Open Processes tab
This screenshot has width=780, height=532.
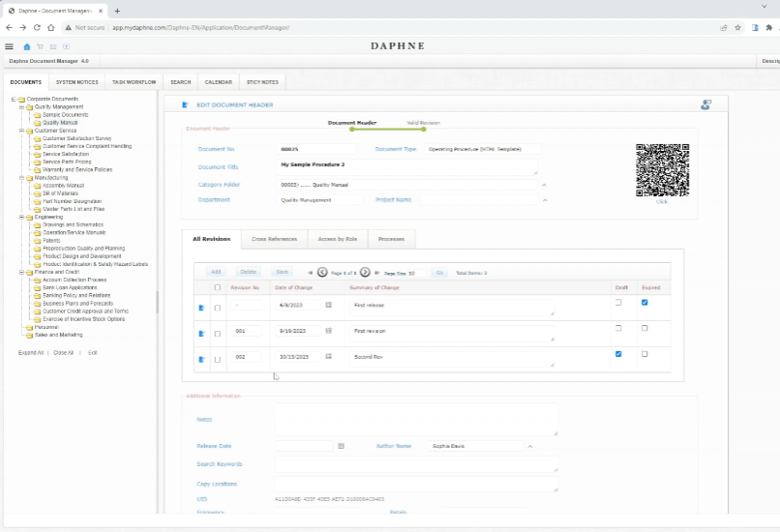click(392, 239)
